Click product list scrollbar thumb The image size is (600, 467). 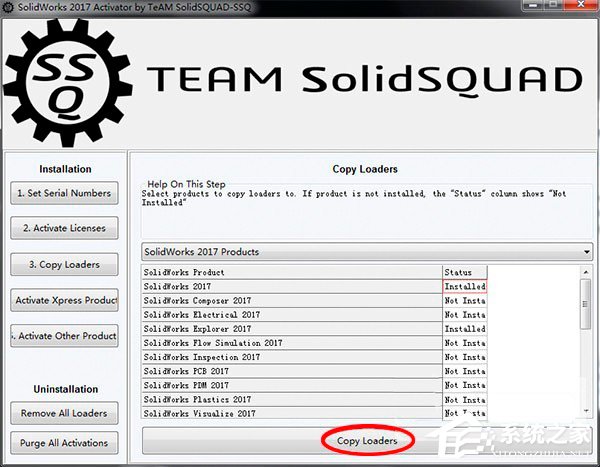pyautogui.click(x=586, y=304)
